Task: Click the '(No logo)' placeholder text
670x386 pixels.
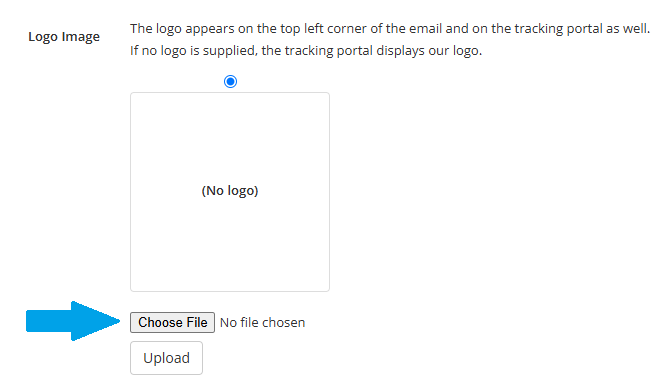Action: click(x=230, y=191)
